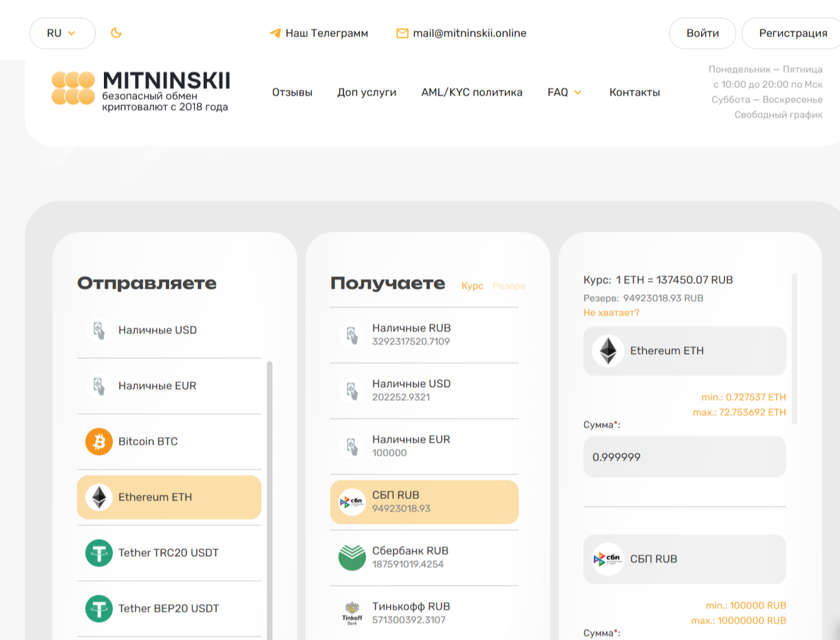Open the Отзывы menu item

tap(292, 92)
